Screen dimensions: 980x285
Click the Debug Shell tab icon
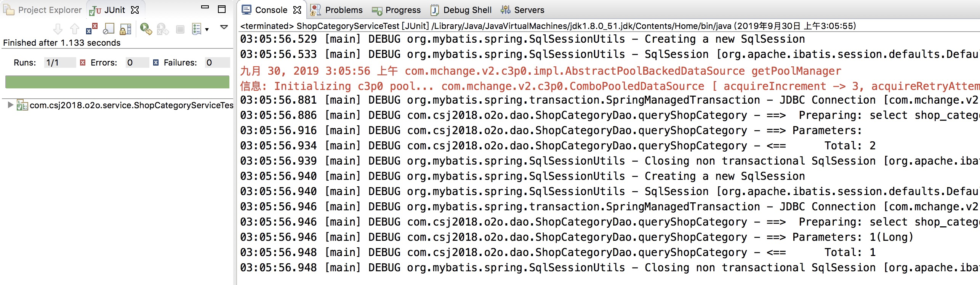pyautogui.click(x=435, y=10)
